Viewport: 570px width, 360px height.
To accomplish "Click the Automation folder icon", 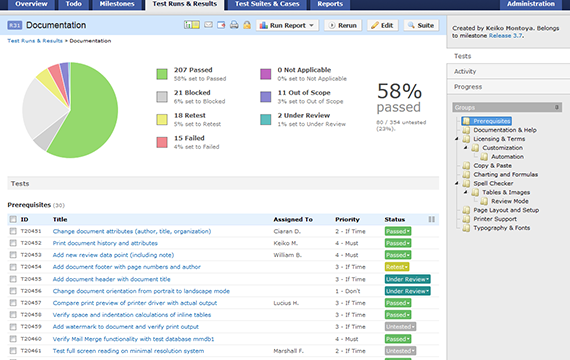I will click(x=484, y=157).
